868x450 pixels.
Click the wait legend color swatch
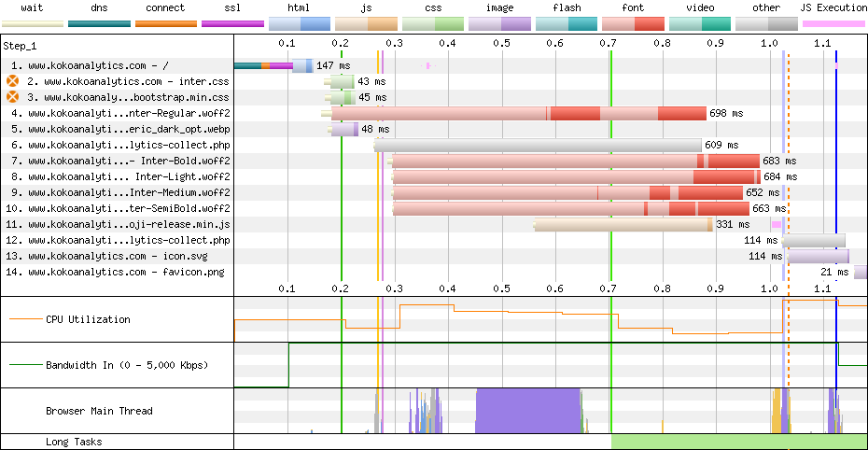pyautogui.click(x=33, y=23)
